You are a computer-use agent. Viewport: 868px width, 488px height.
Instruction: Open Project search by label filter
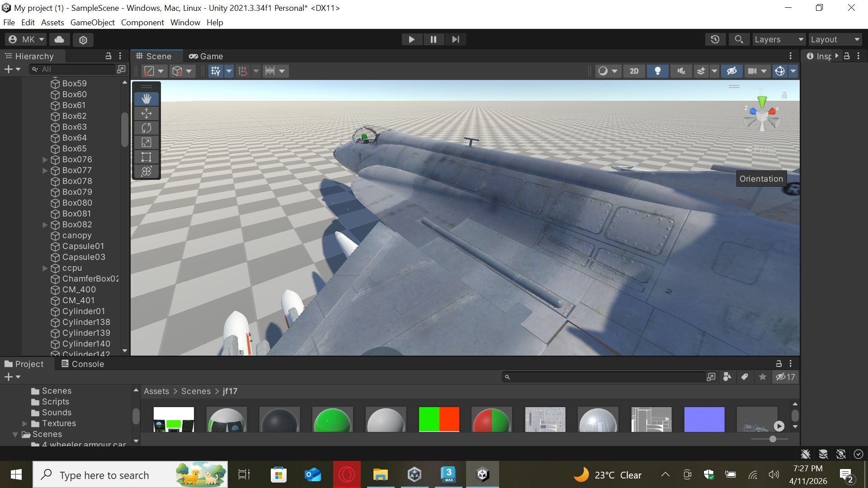(745, 377)
